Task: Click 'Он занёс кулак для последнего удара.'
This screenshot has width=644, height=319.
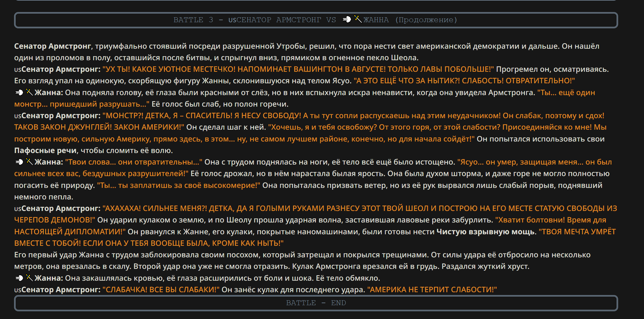Action: 293,290
